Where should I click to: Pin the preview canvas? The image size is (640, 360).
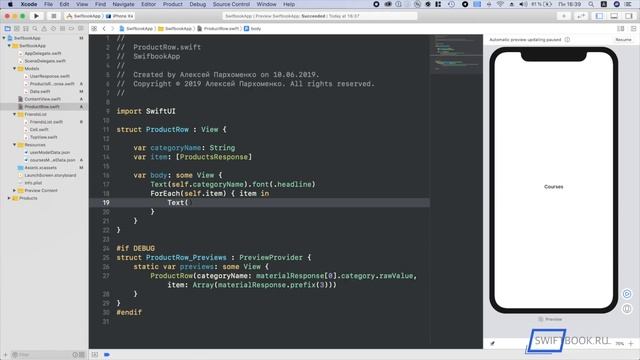pyautogui.click(x=492, y=344)
